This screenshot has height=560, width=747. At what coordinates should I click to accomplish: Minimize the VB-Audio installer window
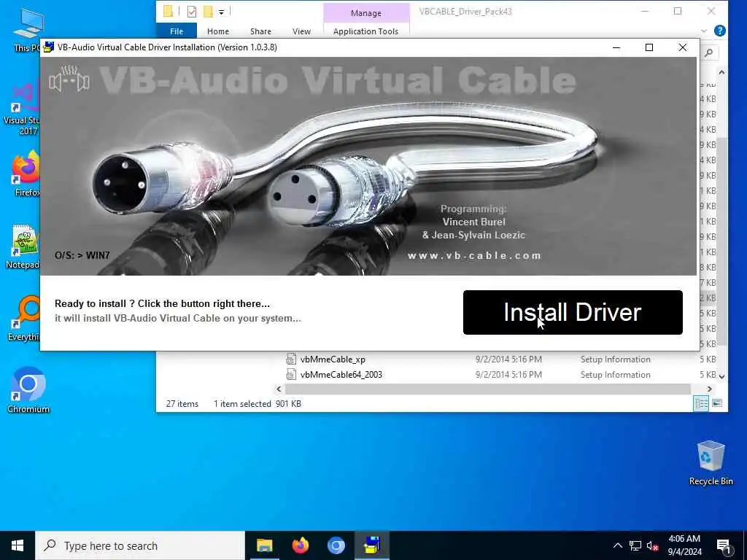pos(616,47)
